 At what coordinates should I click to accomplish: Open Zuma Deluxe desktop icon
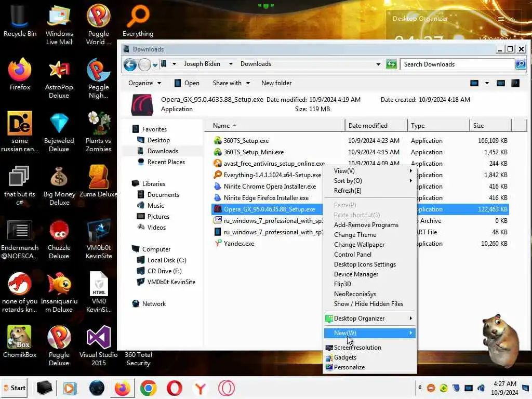click(x=98, y=181)
